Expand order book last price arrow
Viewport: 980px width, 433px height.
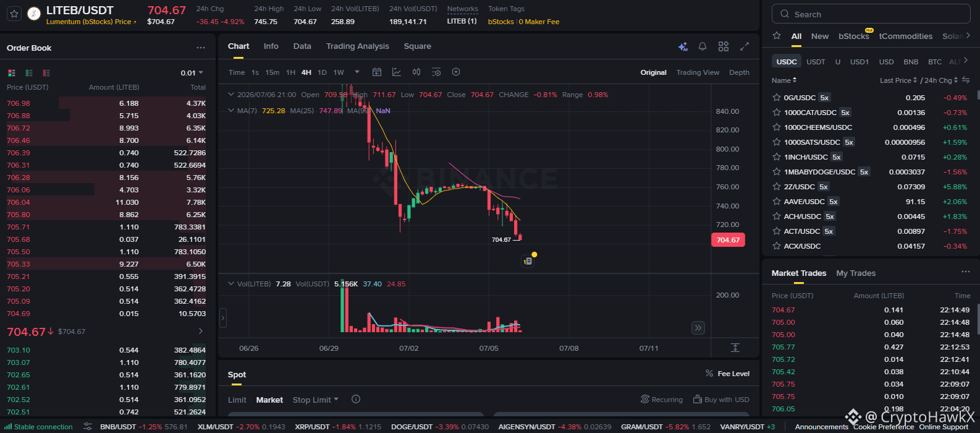coord(200,332)
